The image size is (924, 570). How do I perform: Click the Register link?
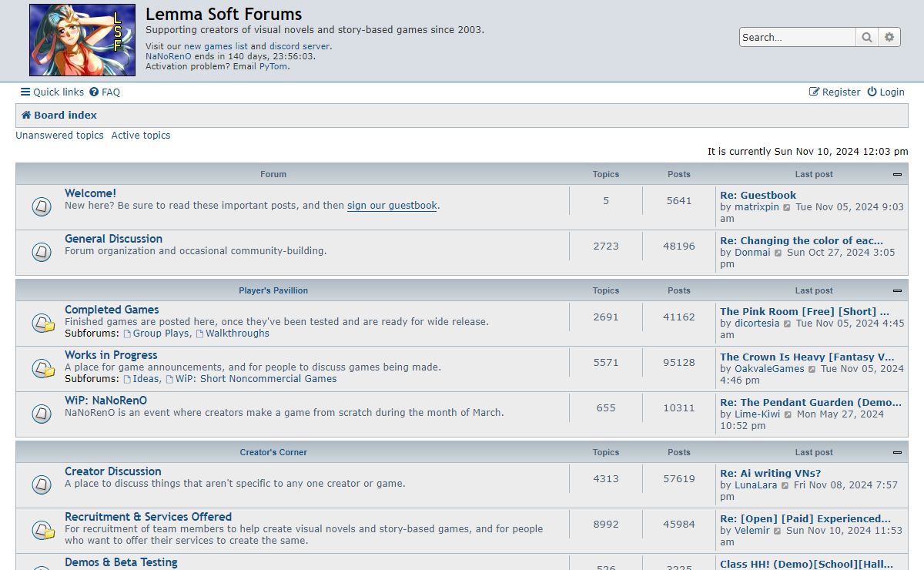[x=835, y=92]
